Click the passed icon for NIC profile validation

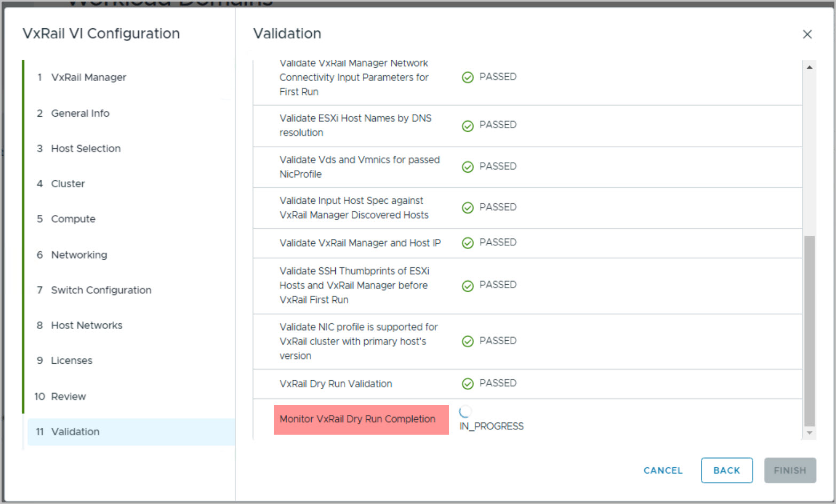468,341
